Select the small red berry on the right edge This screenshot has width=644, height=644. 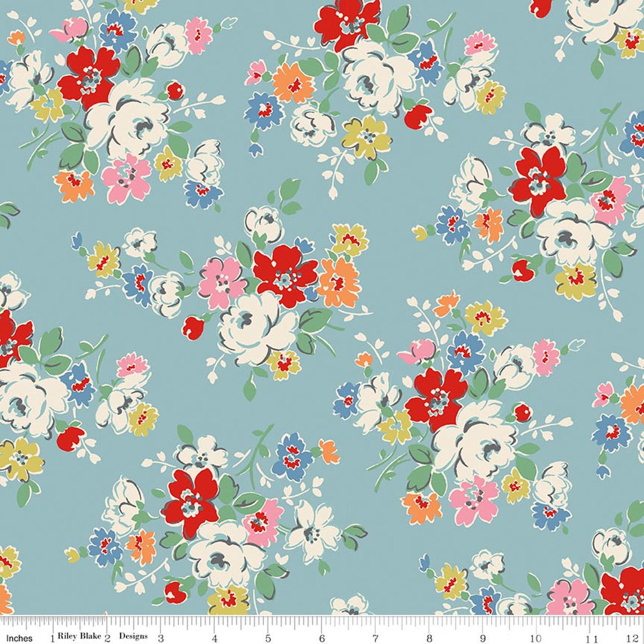pyautogui.click(x=523, y=413)
